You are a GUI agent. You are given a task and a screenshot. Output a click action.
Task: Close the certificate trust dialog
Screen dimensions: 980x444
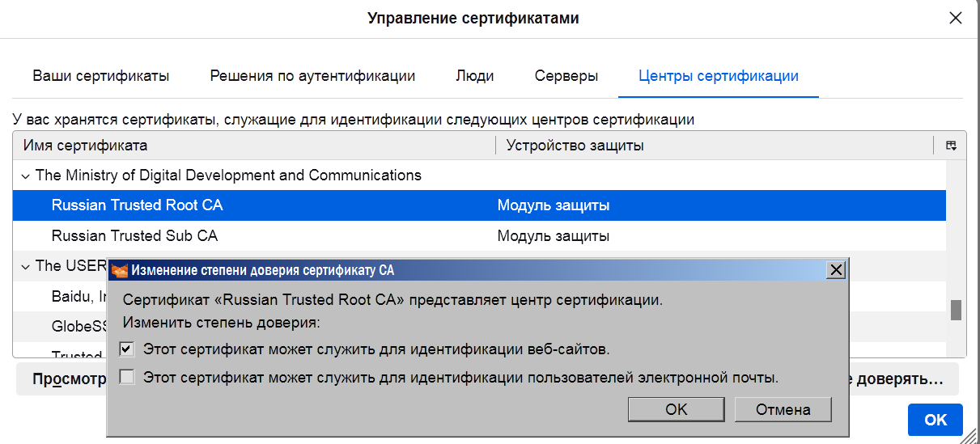[837, 270]
